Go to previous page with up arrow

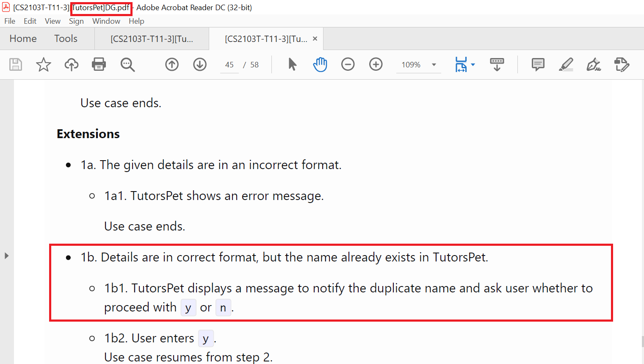[172, 64]
